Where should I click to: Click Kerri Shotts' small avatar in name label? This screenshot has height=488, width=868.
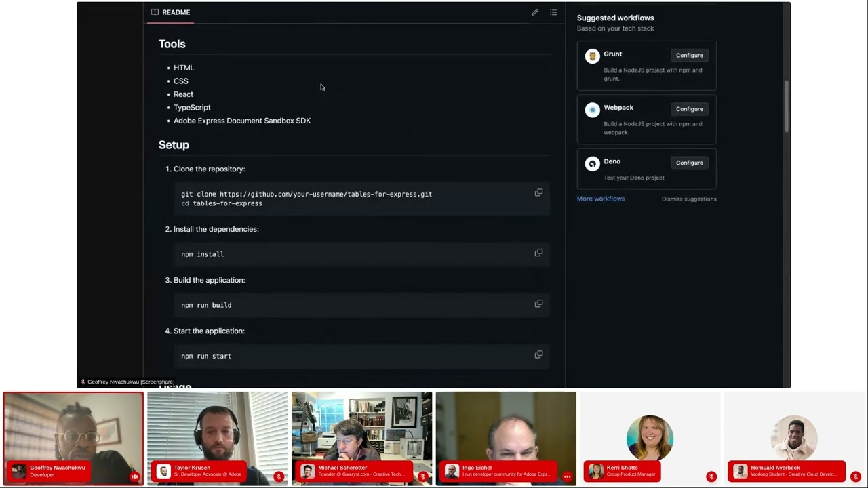596,471
